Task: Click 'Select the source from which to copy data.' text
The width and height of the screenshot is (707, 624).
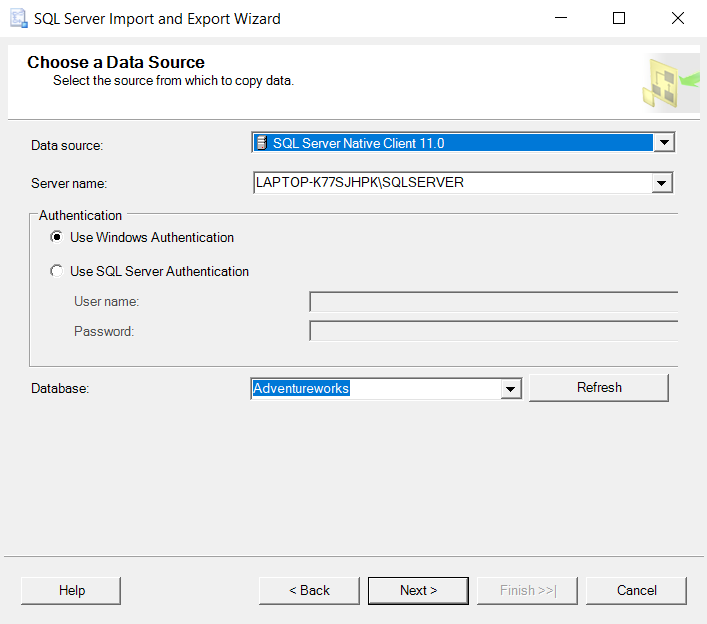Action: pyautogui.click(x=173, y=81)
